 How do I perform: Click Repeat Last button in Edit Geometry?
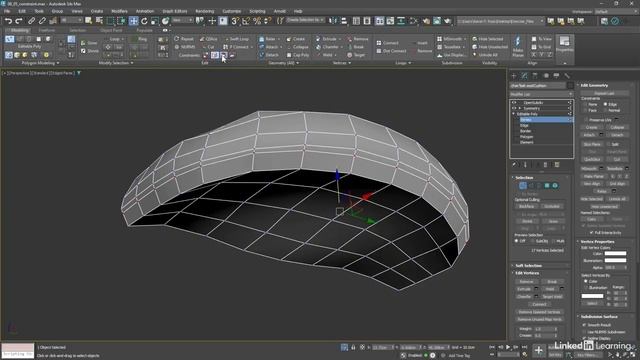[604, 93]
